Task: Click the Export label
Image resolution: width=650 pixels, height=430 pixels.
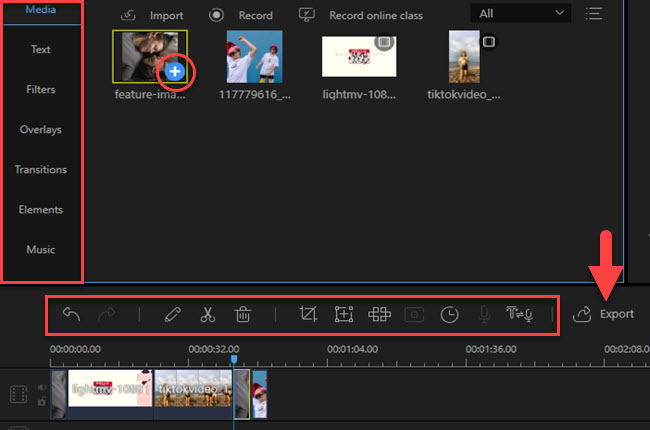Action: [617, 314]
